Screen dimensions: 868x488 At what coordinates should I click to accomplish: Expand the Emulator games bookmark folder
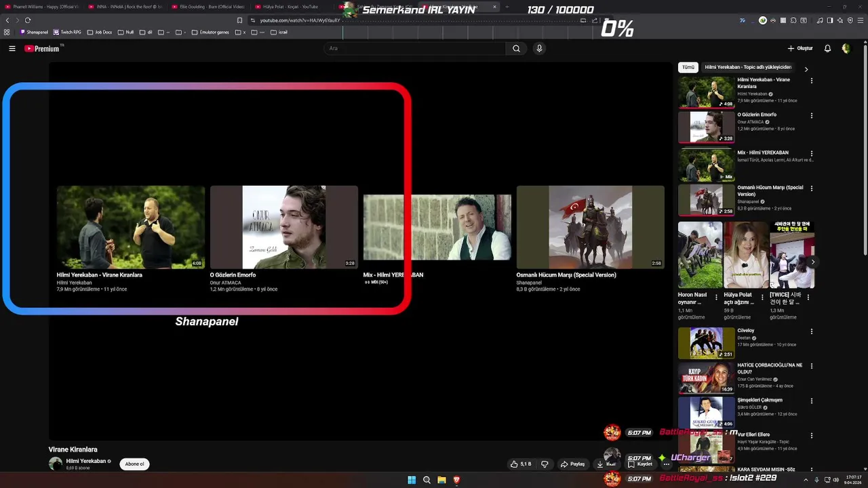coord(210,32)
